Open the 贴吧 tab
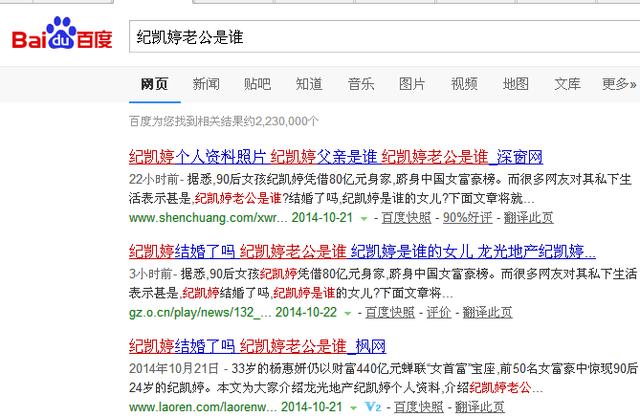The height and width of the screenshot is (417, 640). 258,84
